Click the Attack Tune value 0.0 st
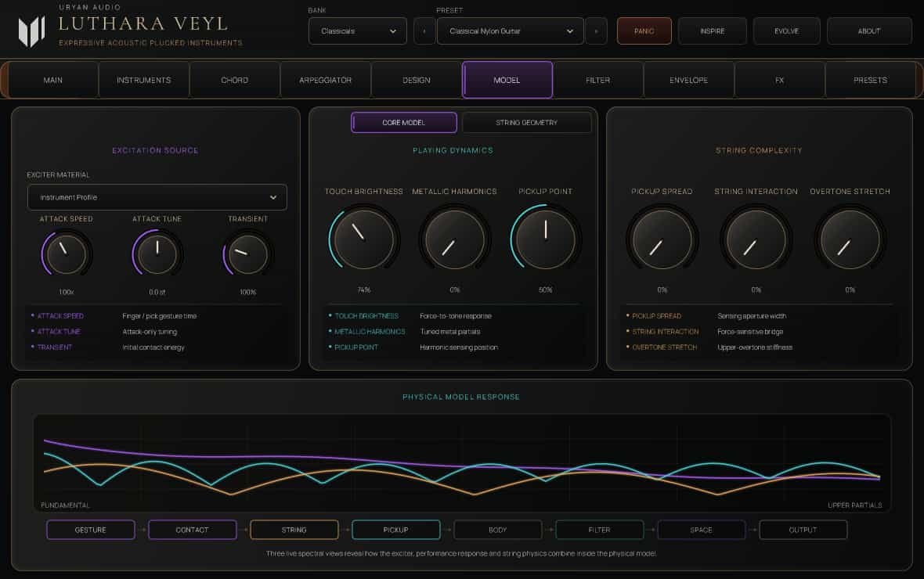Screen dimensions: 924x579 [x=157, y=292]
